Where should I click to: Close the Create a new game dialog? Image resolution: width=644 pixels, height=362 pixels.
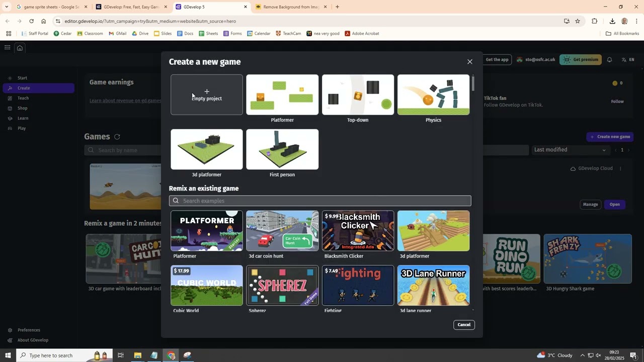[x=470, y=62]
